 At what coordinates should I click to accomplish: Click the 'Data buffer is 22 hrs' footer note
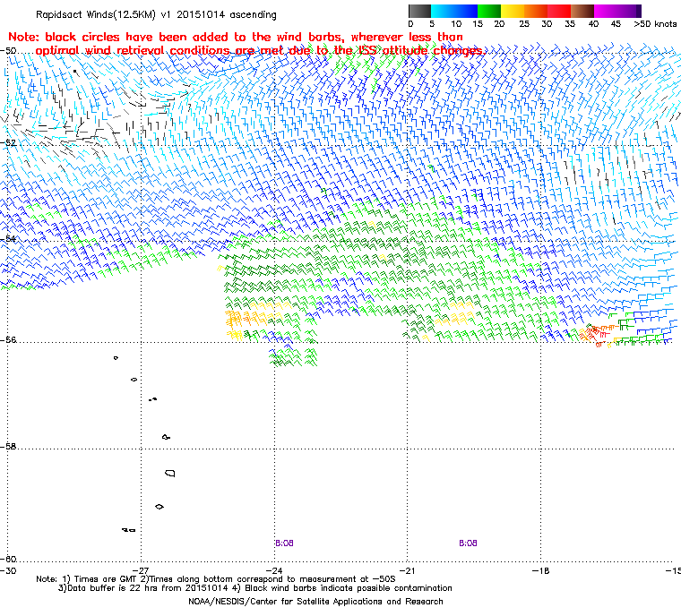(255, 588)
